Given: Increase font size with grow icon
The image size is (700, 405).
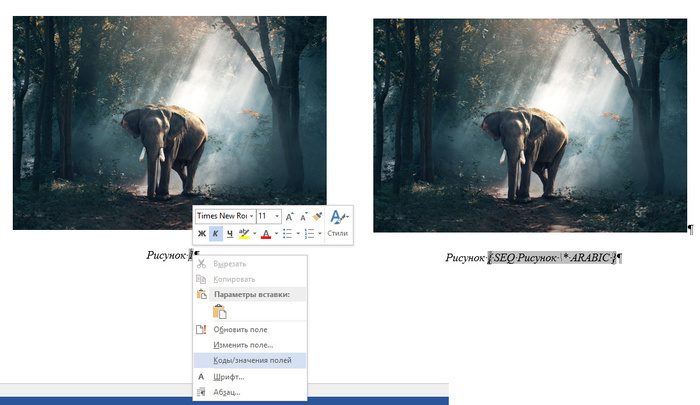Looking at the screenshot, I should pos(289,217).
